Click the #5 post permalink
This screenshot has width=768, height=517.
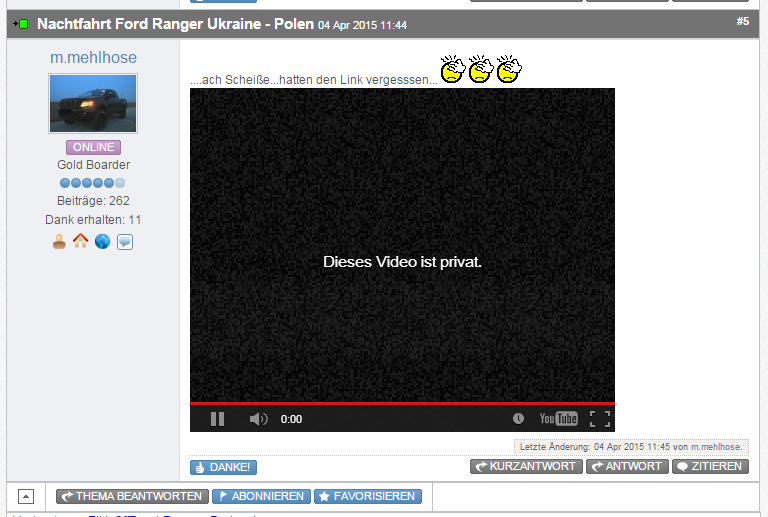(x=743, y=21)
